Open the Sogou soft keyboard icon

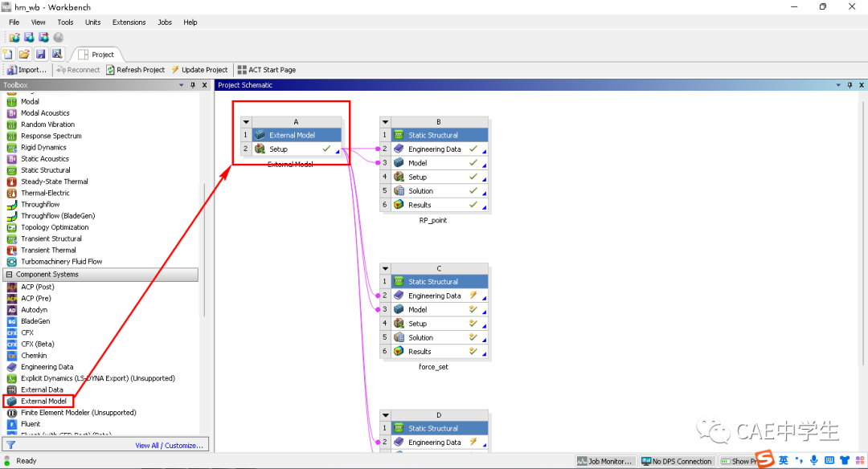tap(829, 460)
